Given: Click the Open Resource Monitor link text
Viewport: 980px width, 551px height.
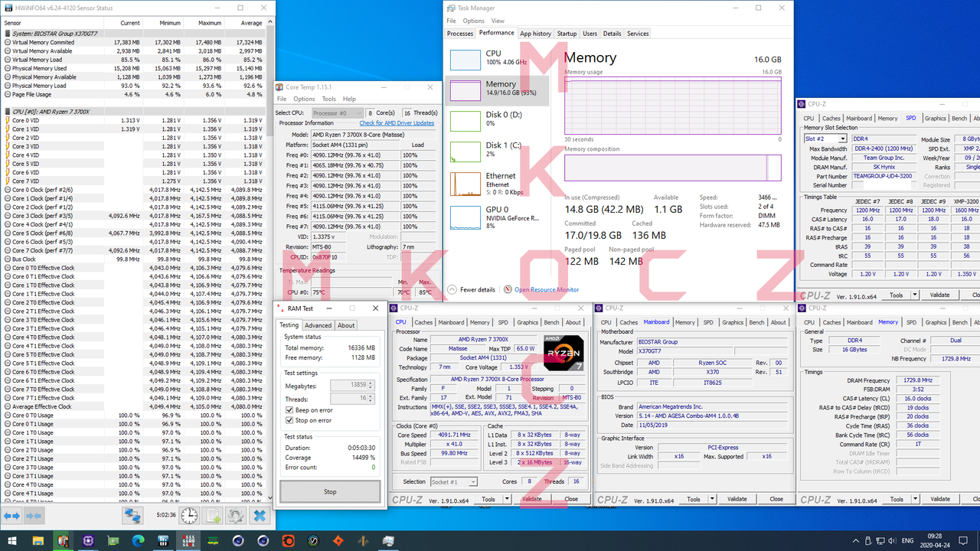Looking at the screenshot, I should tap(547, 289).
